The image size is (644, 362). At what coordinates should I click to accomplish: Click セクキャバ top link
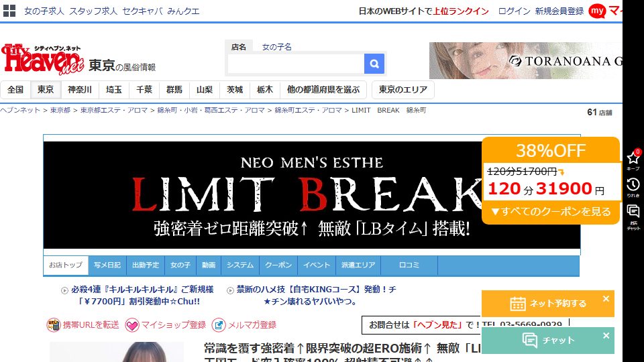click(142, 11)
